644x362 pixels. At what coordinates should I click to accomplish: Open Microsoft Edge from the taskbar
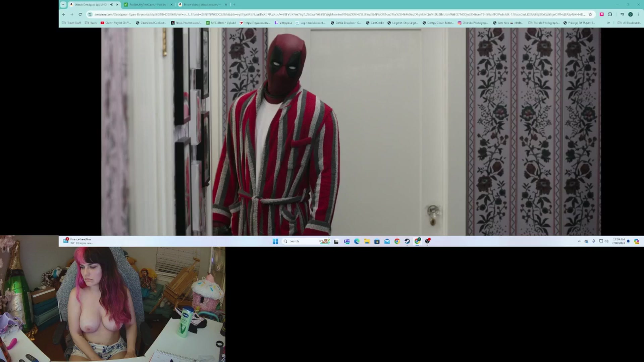(x=357, y=241)
